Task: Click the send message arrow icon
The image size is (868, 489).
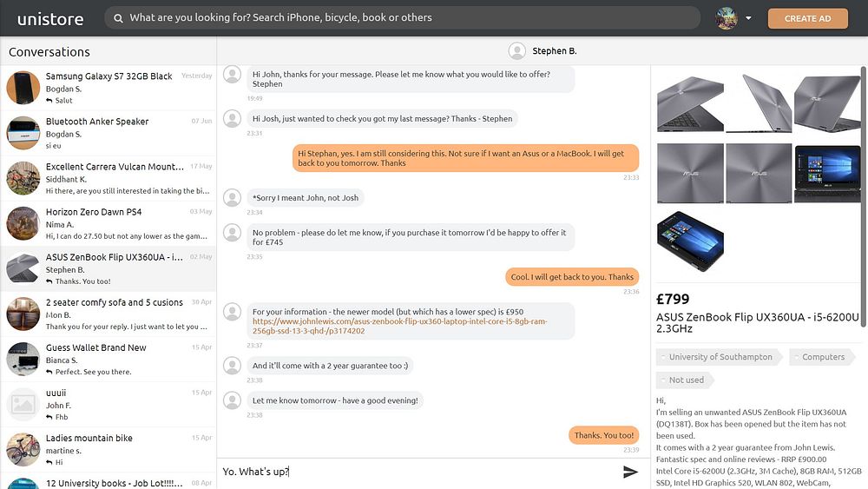Action: tap(630, 472)
